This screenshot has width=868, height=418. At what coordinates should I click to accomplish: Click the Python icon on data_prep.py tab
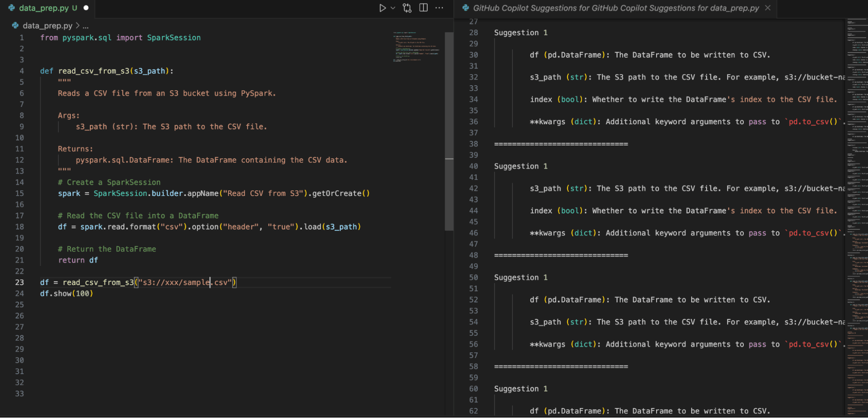[x=12, y=8]
